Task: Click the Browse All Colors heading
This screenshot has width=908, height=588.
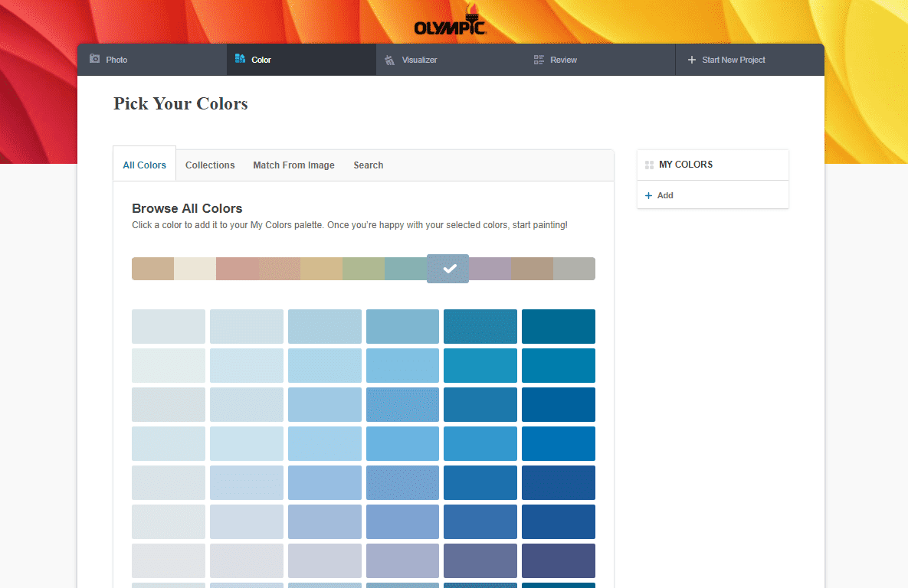Action: (x=187, y=208)
